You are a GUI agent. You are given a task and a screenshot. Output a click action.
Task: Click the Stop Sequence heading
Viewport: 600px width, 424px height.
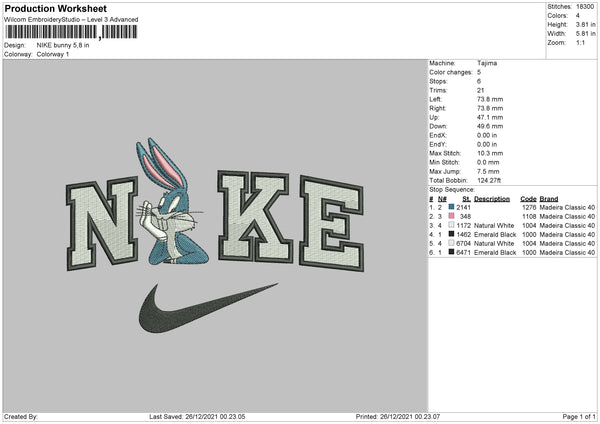451,188
